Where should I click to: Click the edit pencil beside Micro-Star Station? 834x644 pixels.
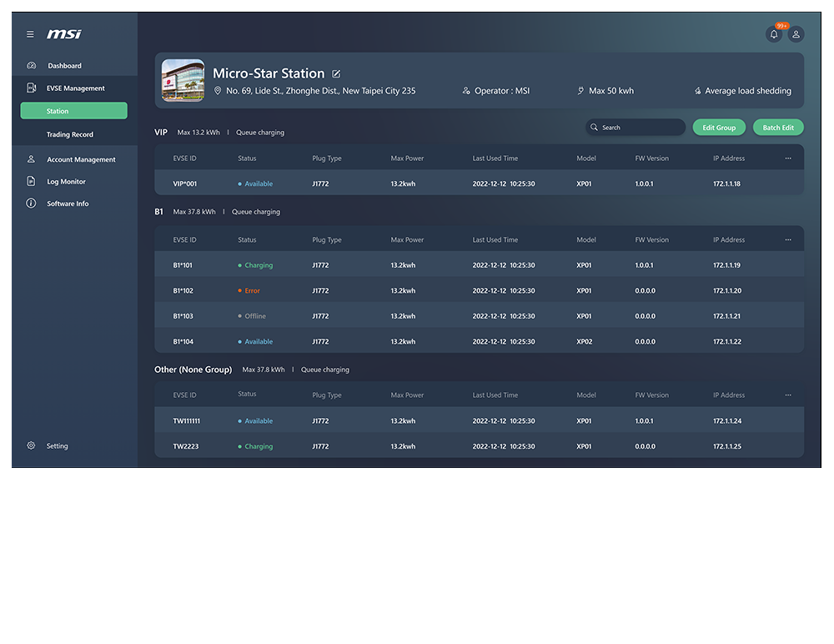click(336, 73)
